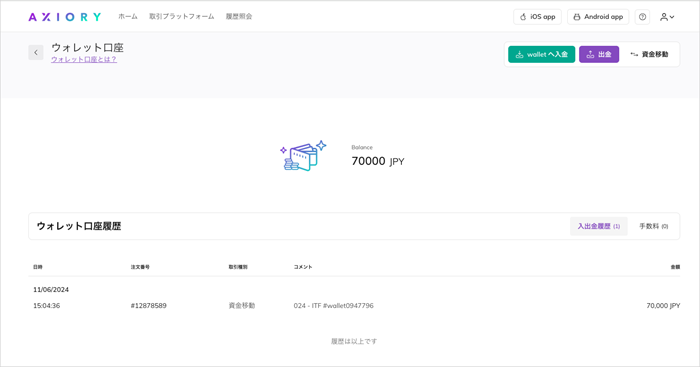Click the purple 出金 withdrawal button

coord(599,54)
